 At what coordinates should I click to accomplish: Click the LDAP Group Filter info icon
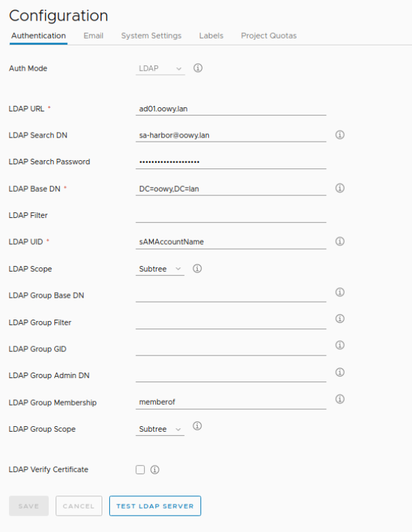click(339, 319)
